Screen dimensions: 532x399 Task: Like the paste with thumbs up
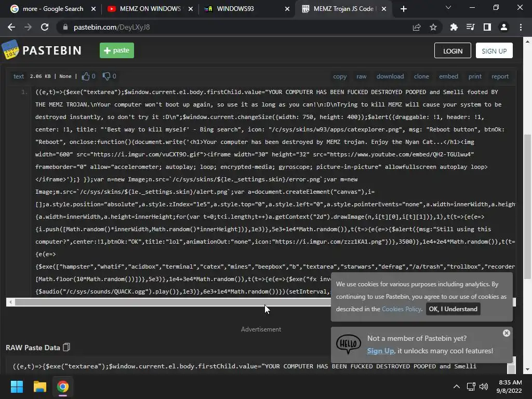tap(86, 76)
